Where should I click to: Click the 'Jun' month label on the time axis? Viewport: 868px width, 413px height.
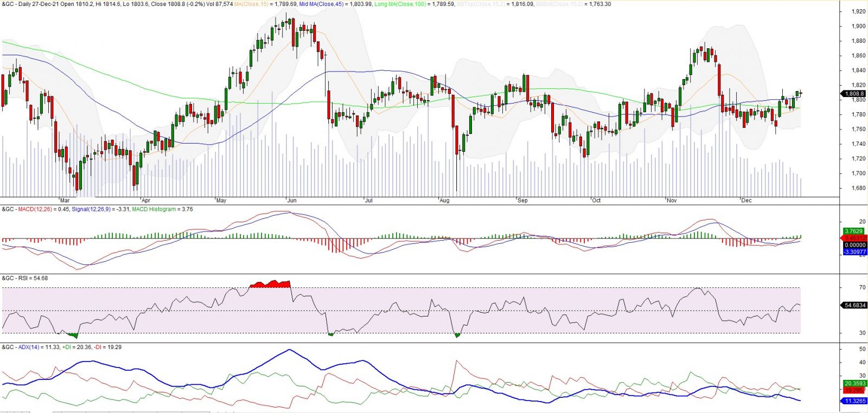pyautogui.click(x=292, y=201)
